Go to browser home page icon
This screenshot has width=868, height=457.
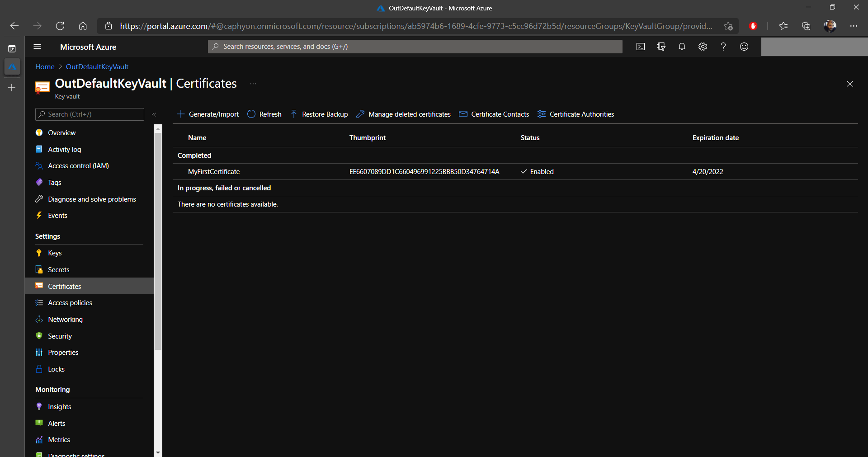(x=83, y=26)
